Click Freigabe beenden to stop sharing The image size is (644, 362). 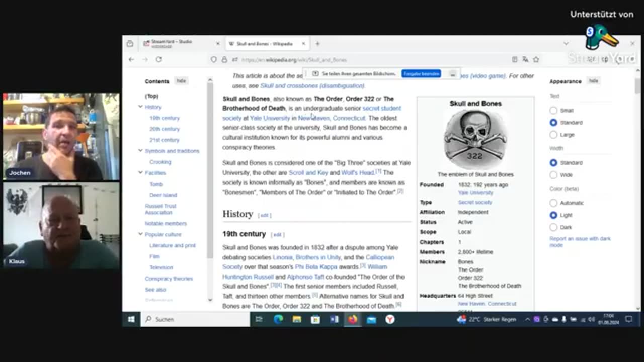421,74
